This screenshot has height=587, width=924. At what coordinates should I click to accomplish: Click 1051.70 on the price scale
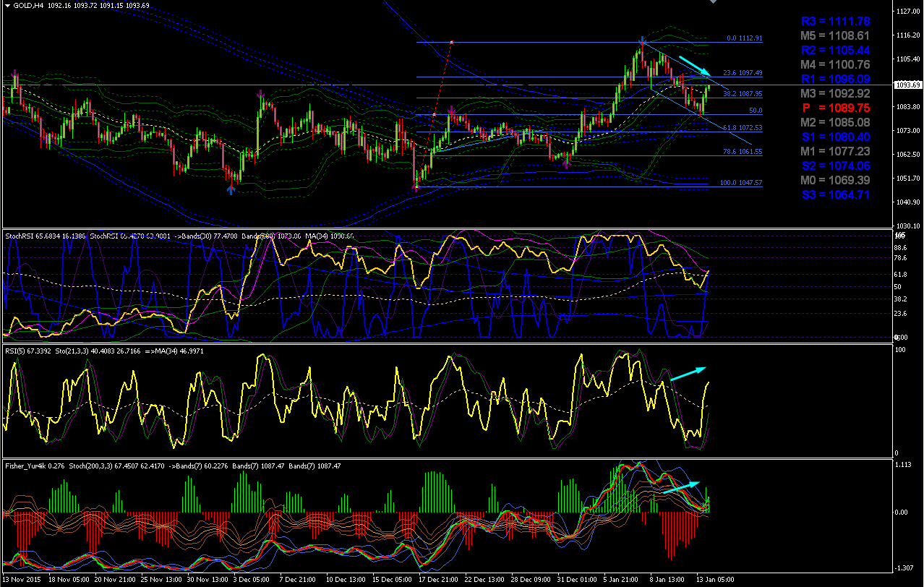(x=907, y=179)
